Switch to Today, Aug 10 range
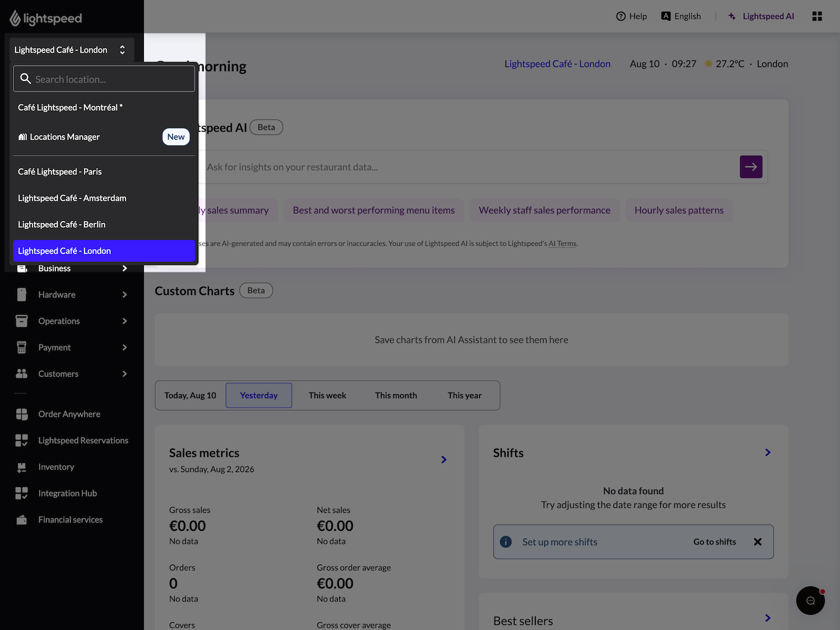Viewport: 840px width, 630px height. click(190, 395)
